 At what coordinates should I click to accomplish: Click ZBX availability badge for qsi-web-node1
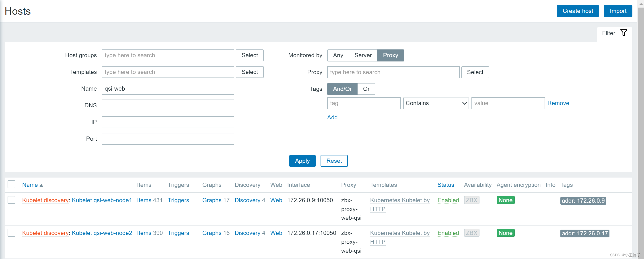[471, 200]
